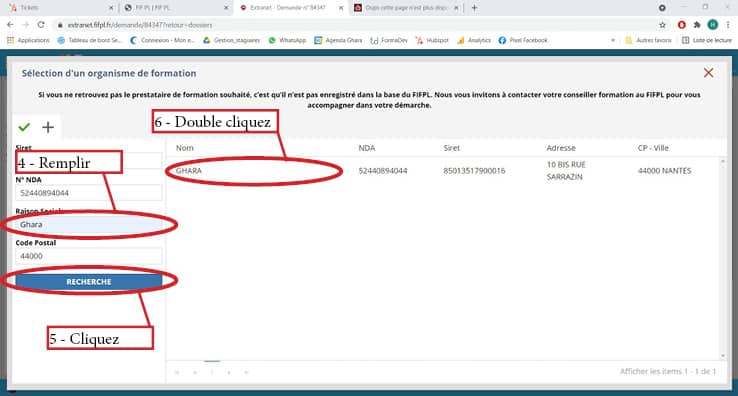Click Siret value 85013517900016
Image resolution: width=738 pixels, height=396 pixels.
click(474, 170)
